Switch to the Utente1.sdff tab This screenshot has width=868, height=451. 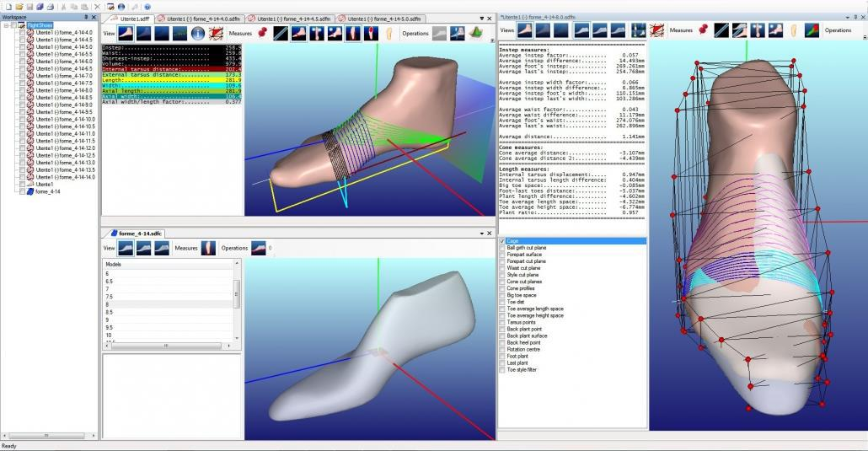click(x=131, y=19)
